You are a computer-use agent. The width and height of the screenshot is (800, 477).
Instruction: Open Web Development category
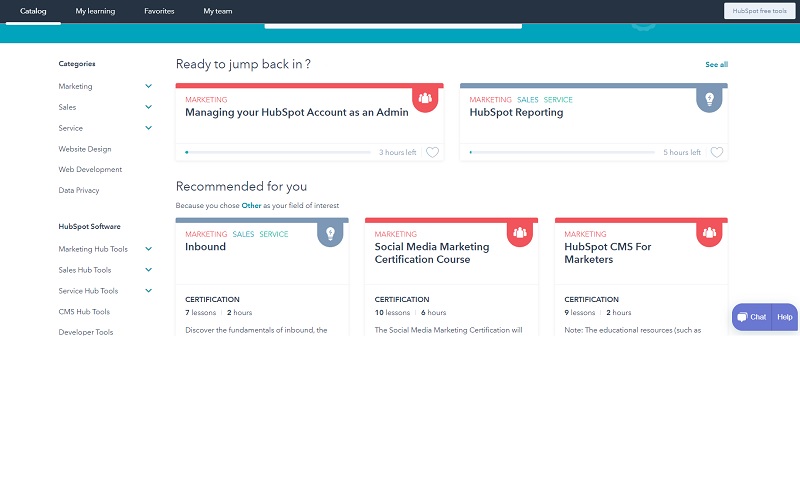(90, 169)
